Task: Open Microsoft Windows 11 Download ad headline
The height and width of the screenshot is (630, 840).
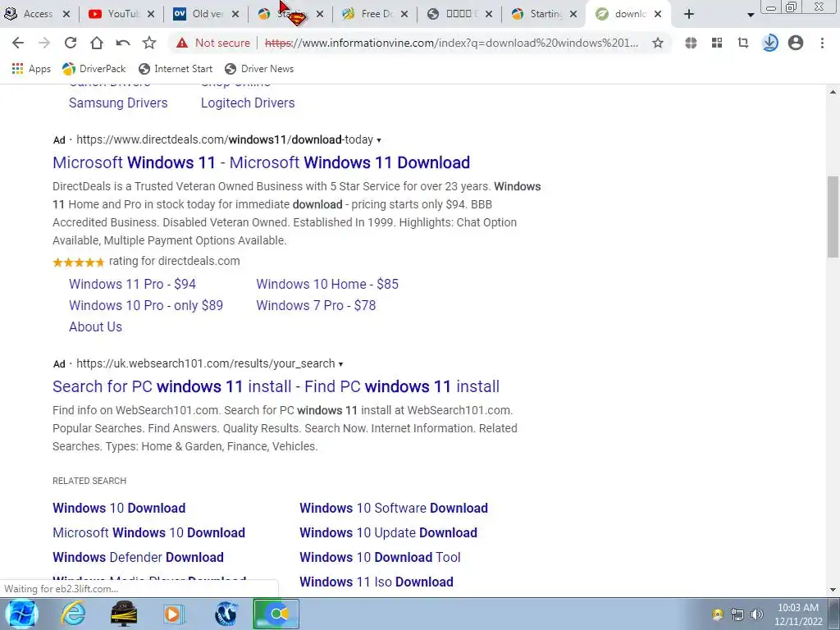Action: (262, 162)
